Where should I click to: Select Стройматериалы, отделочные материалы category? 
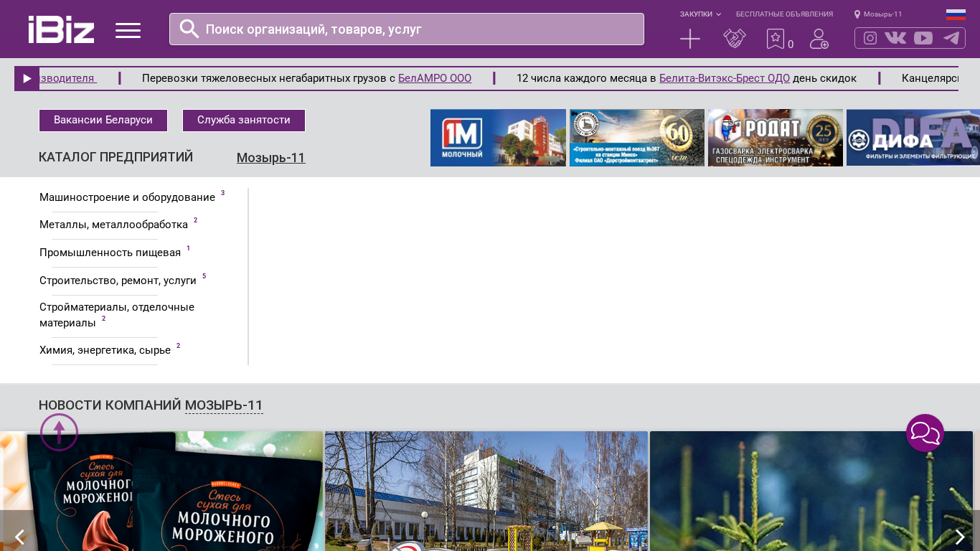click(117, 315)
